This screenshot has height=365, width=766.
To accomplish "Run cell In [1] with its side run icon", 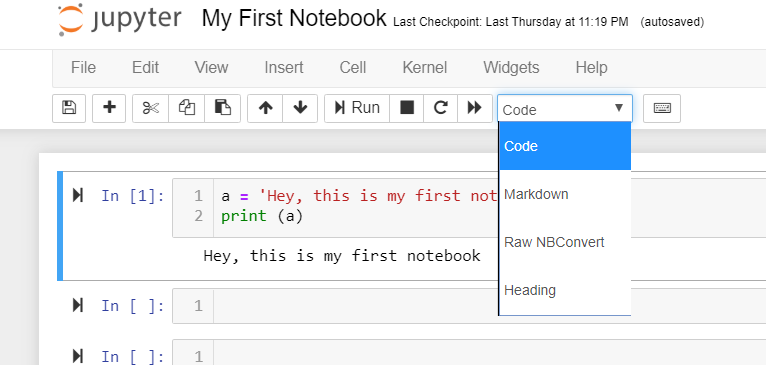I will (78, 195).
